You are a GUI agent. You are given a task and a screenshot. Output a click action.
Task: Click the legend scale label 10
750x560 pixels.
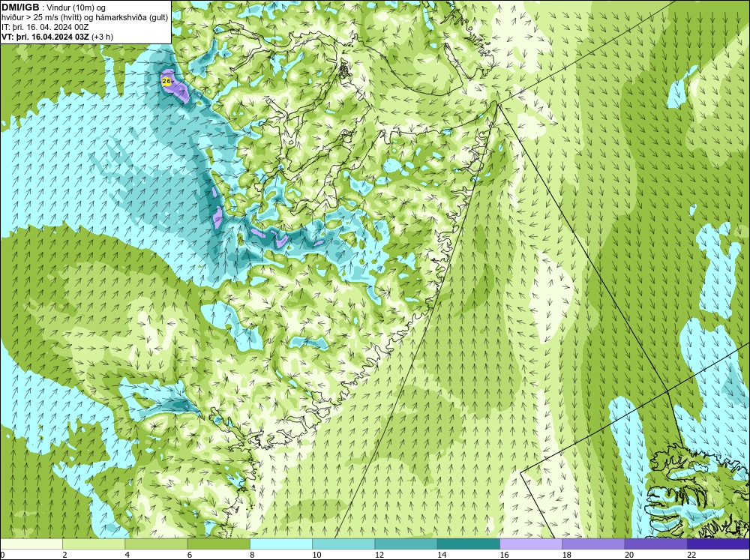point(316,555)
